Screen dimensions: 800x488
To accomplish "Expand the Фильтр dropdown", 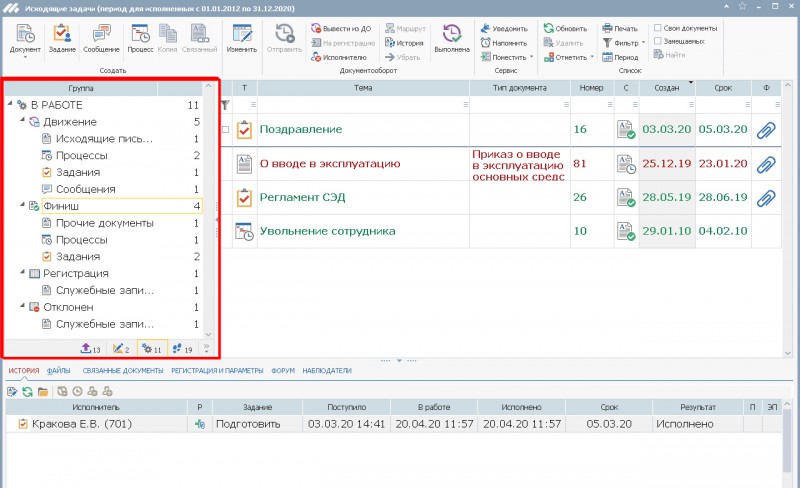I will click(643, 43).
